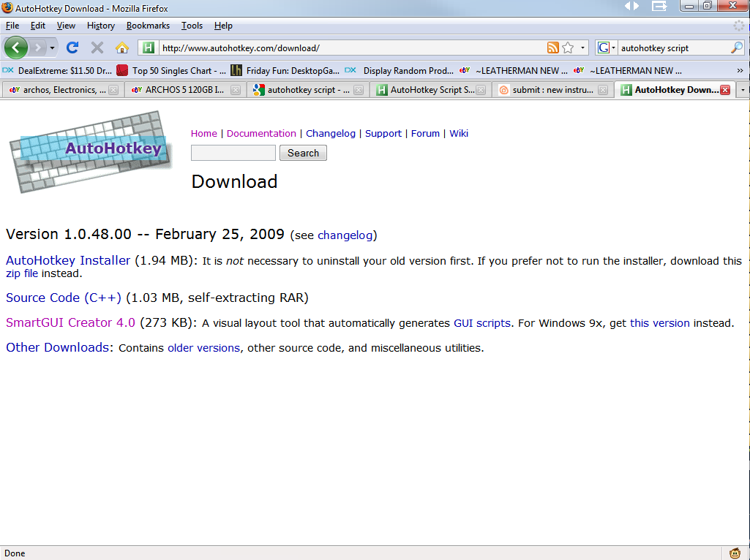Open the History menu

[101, 26]
